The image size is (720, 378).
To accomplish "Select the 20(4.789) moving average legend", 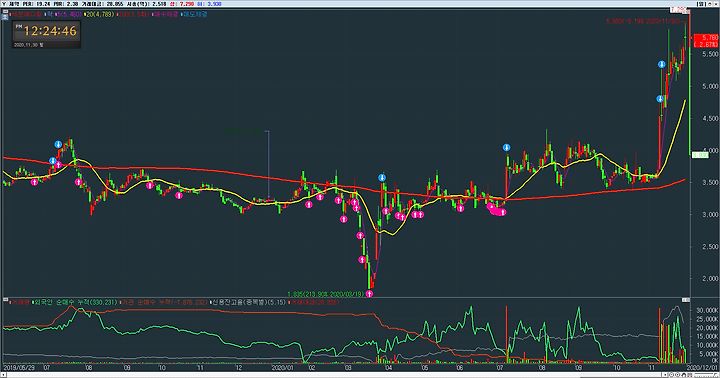I will (98, 14).
